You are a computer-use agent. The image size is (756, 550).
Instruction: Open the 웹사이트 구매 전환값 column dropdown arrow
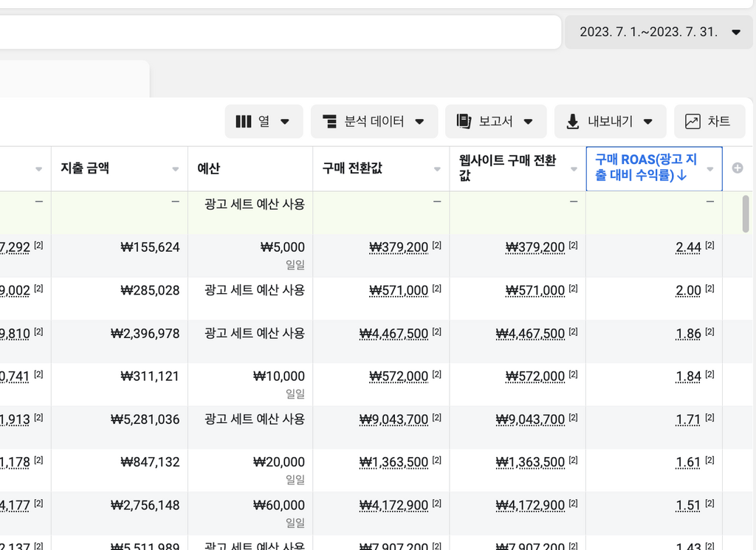574,169
